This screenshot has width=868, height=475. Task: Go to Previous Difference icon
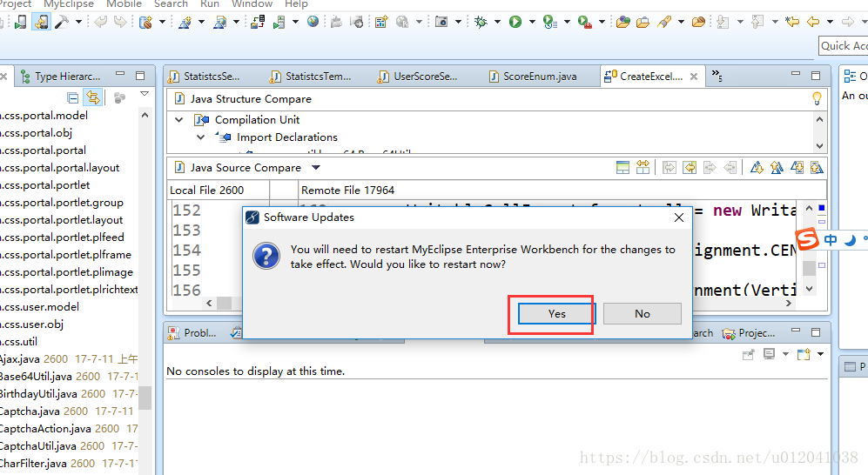(x=777, y=168)
